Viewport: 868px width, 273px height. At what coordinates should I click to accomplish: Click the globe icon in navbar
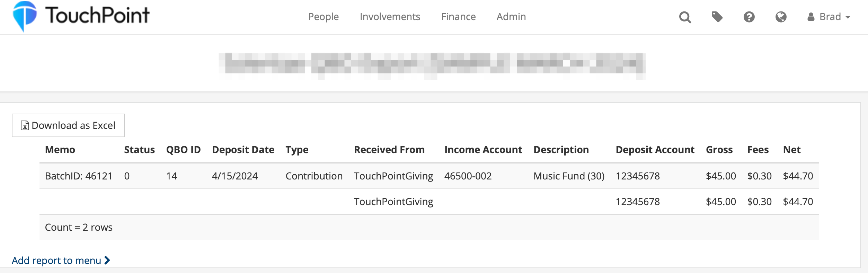[x=781, y=17]
